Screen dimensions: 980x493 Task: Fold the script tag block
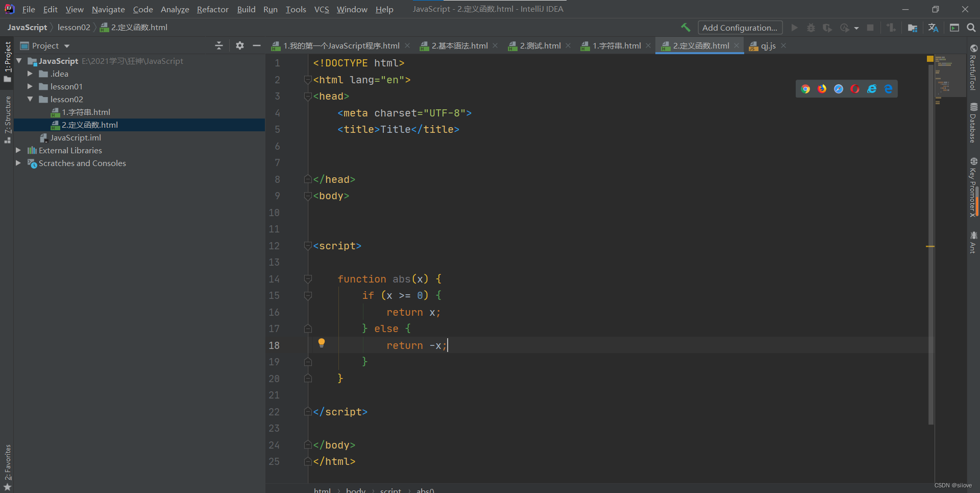[x=308, y=246]
